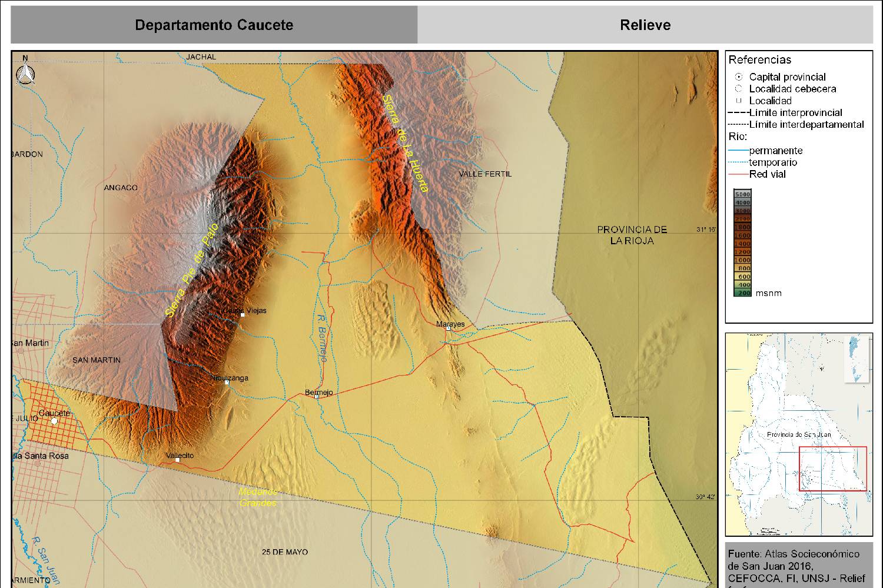
Task: Click the Provincia de San Juan inset map
Action: tap(799, 434)
